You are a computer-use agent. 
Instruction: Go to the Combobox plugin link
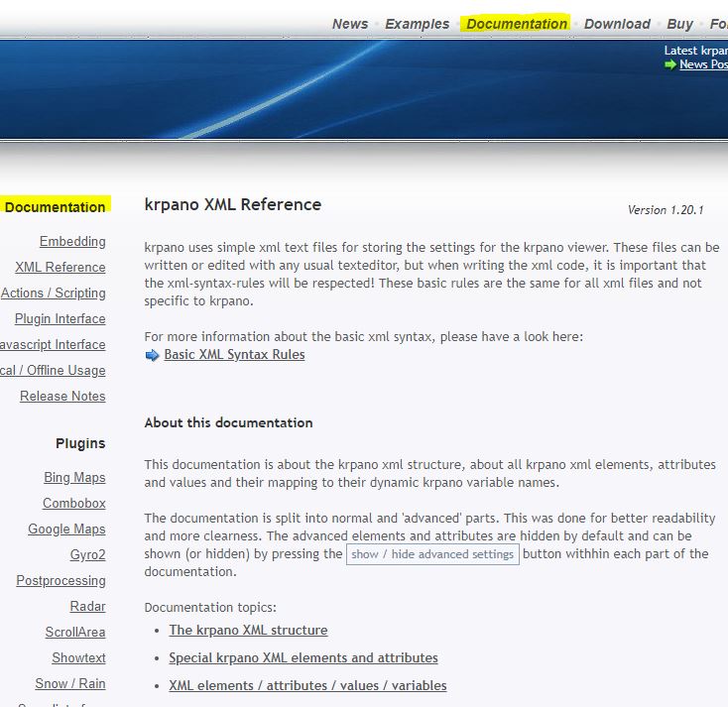pyautogui.click(x=73, y=504)
